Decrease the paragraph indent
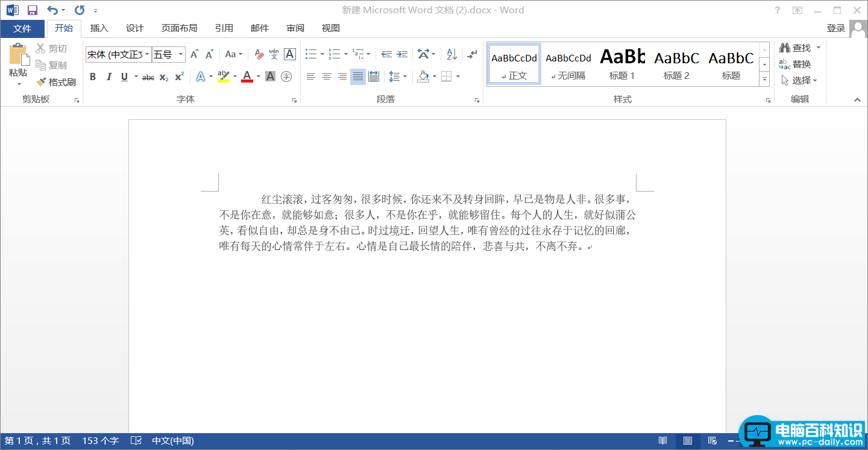868x450 pixels. (x=386, y=54)
